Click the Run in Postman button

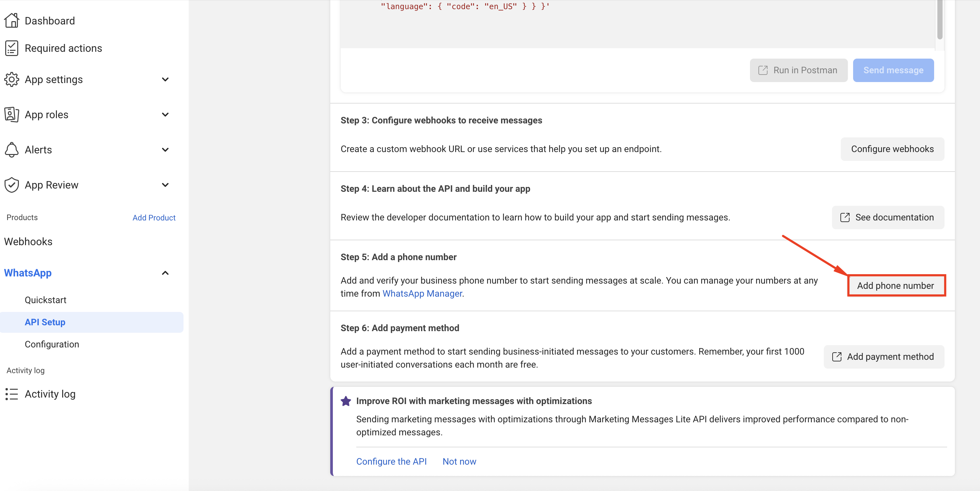(798, 70)
